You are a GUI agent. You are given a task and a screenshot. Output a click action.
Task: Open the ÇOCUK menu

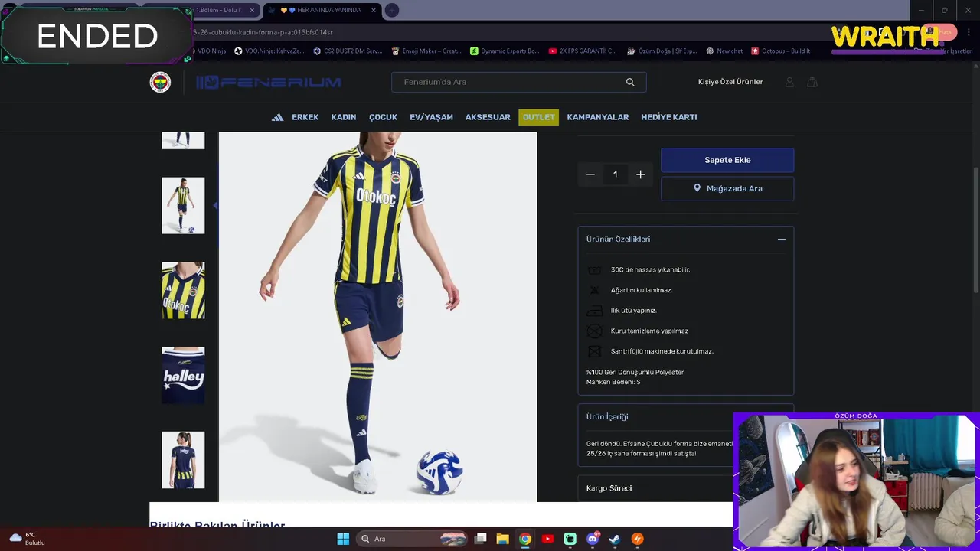(x=383, y=117)
